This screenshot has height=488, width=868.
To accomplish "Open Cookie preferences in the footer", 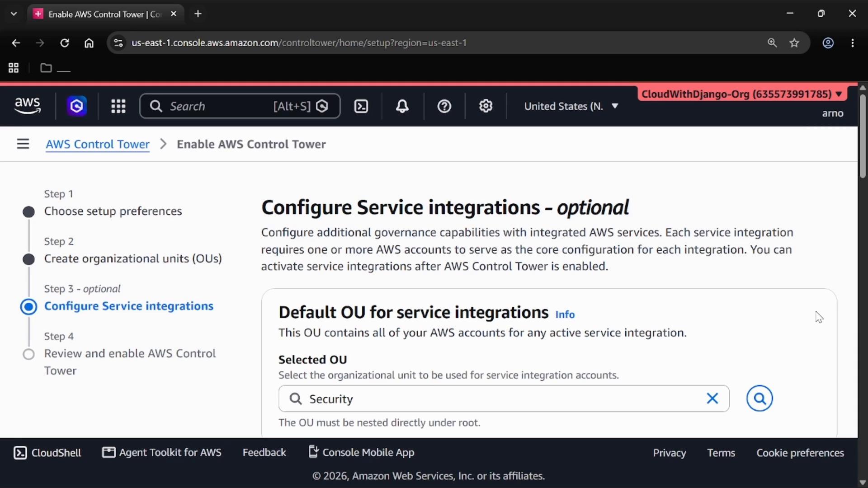I will 800,453.
